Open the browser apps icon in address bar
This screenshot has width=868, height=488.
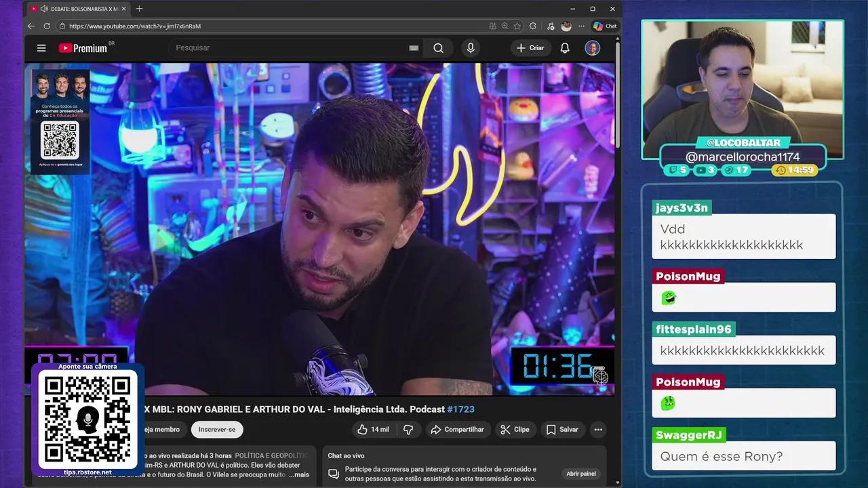tap(493, 26)
